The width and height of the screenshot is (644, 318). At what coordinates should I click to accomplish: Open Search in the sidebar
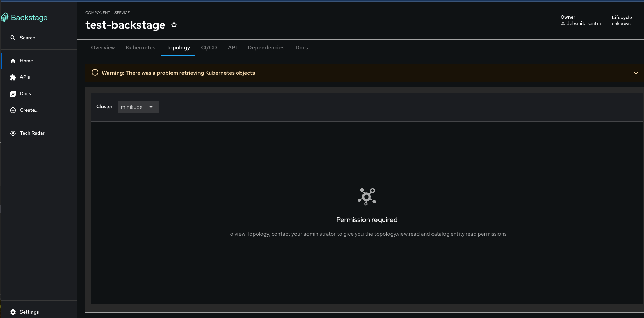tap(39, 38)
